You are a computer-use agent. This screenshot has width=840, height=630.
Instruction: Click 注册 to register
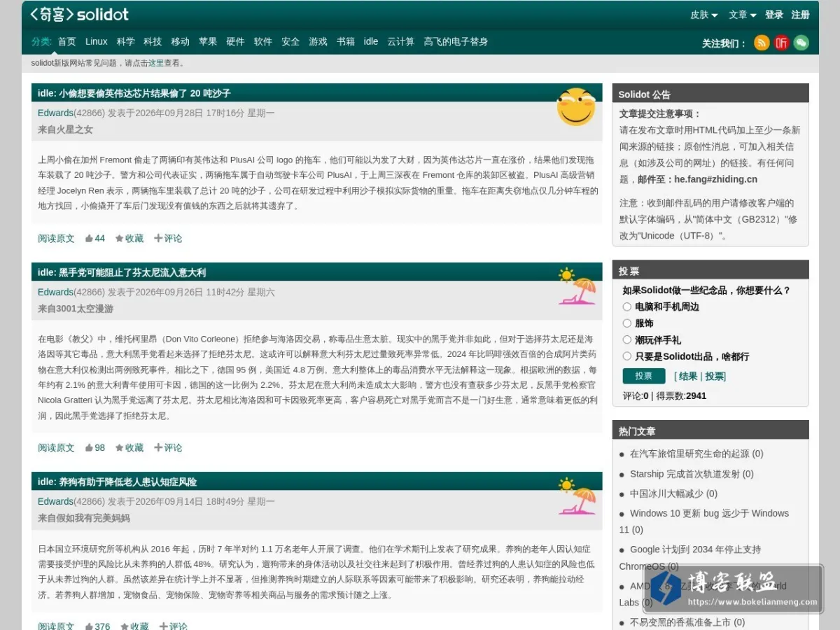tap(801, 15)
